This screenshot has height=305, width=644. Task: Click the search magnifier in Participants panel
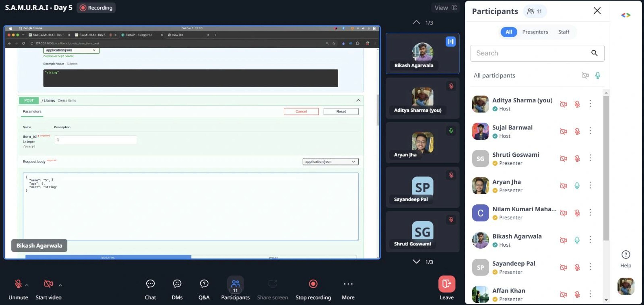coord(594,53)
